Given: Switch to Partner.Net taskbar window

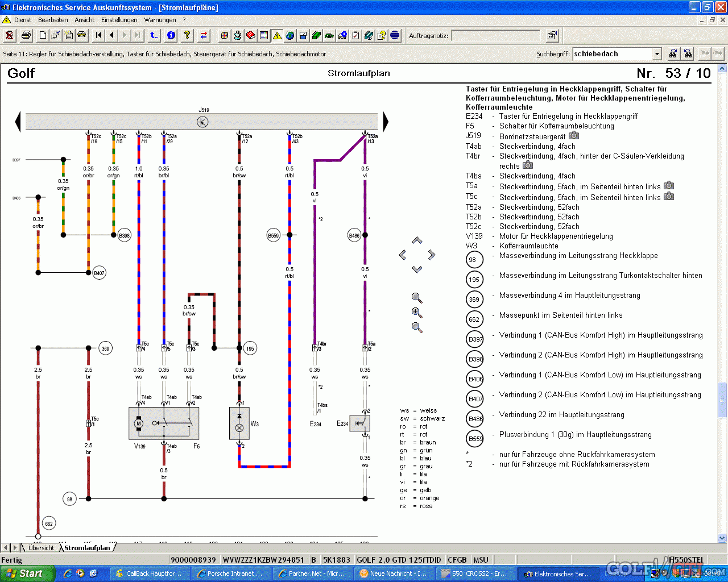Looking at the screenshot, I should click(x=312, y=573).
